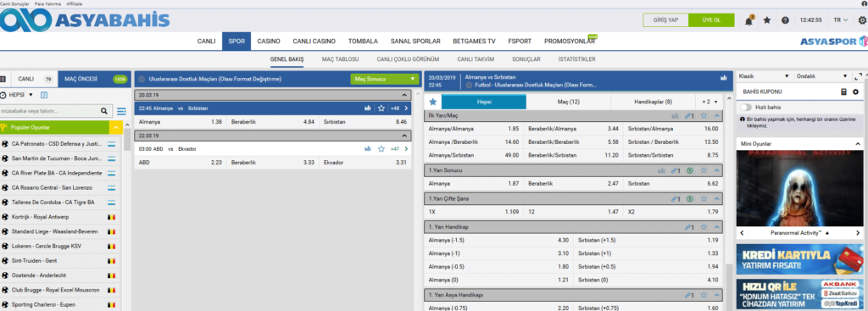Expand the +47 markets for ABD vs Ekvador
This screenshot has width=868, height=311.
click(x=400, y=149)
